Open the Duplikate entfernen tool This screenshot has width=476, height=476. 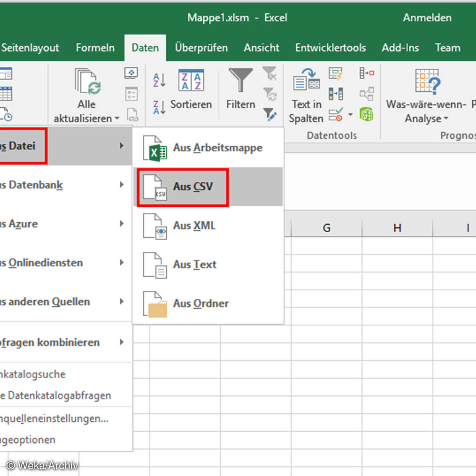pyautogui.click(x=336, y=93)
